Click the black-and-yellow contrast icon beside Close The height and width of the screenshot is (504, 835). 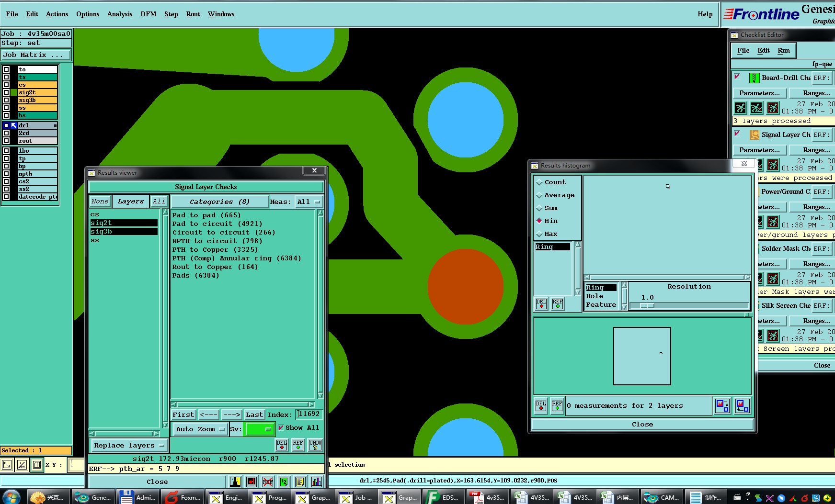[x=235, y=482]
